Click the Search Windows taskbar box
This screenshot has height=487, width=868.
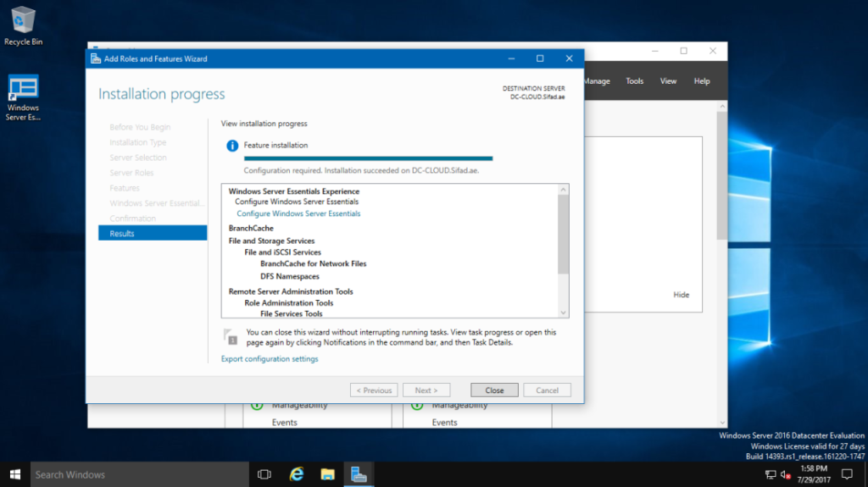click(140, 474)
